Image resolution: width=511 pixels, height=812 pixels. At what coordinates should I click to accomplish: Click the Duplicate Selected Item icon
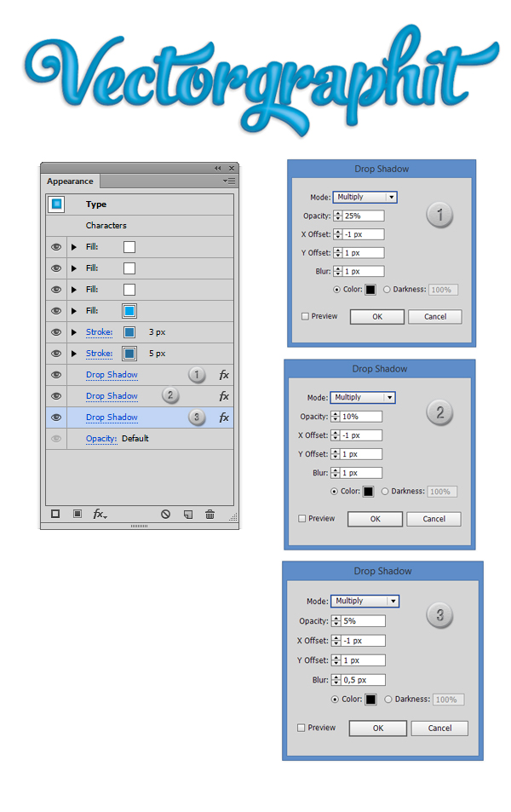(188, 515)
